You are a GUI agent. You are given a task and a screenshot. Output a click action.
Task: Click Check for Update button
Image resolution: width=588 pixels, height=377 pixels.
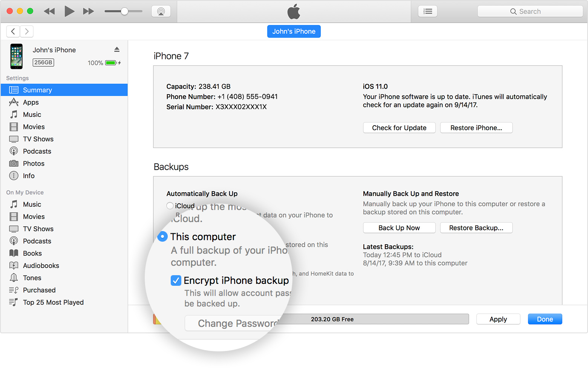pyautogui.click(x=399, y=128)
